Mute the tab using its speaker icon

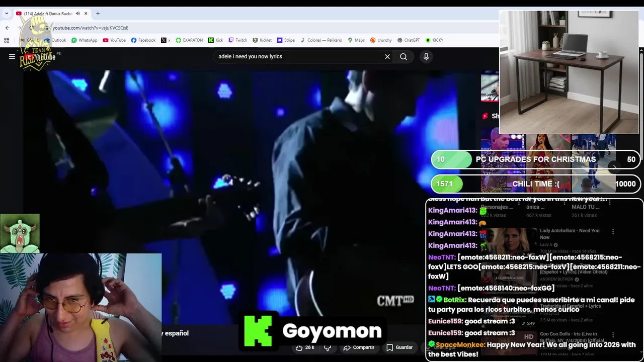77,14
